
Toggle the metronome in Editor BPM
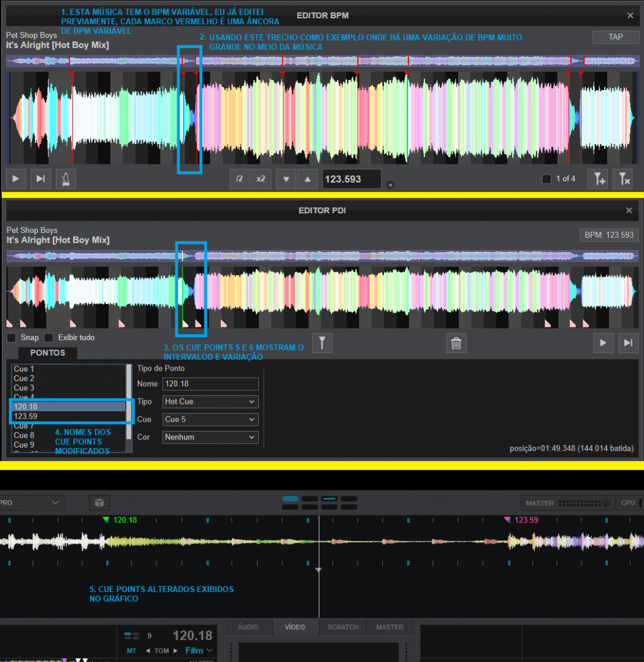[66, 178]
